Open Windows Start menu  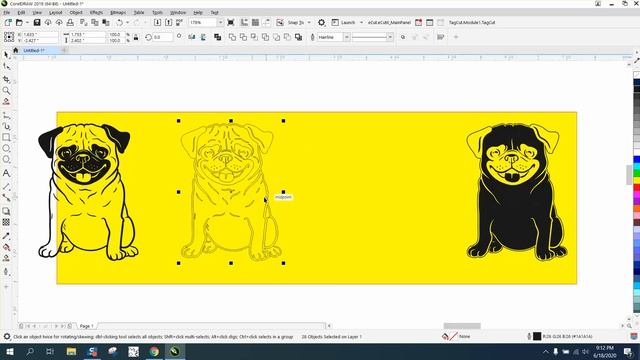10,351
